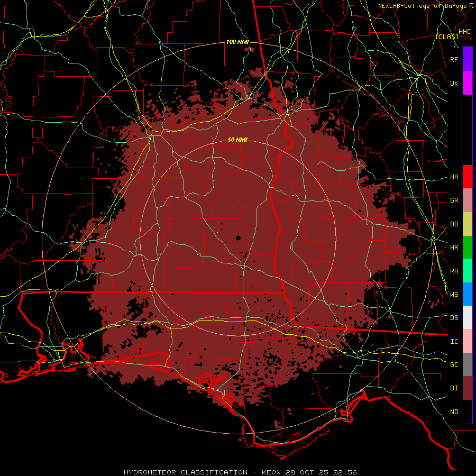Click the yellow BD legend color swatch

467,224
